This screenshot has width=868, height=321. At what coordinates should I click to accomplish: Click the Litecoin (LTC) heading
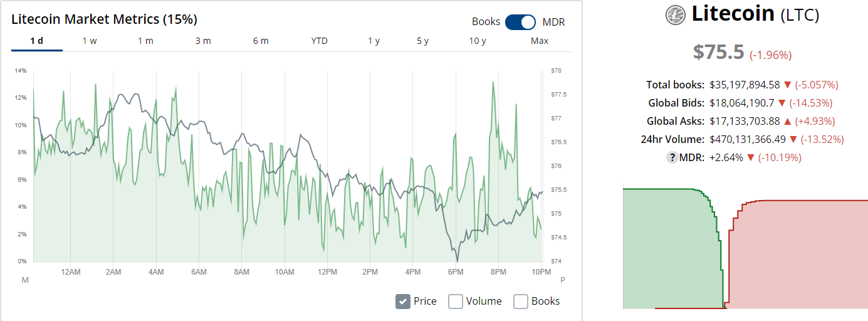click(x=755, y=14)
